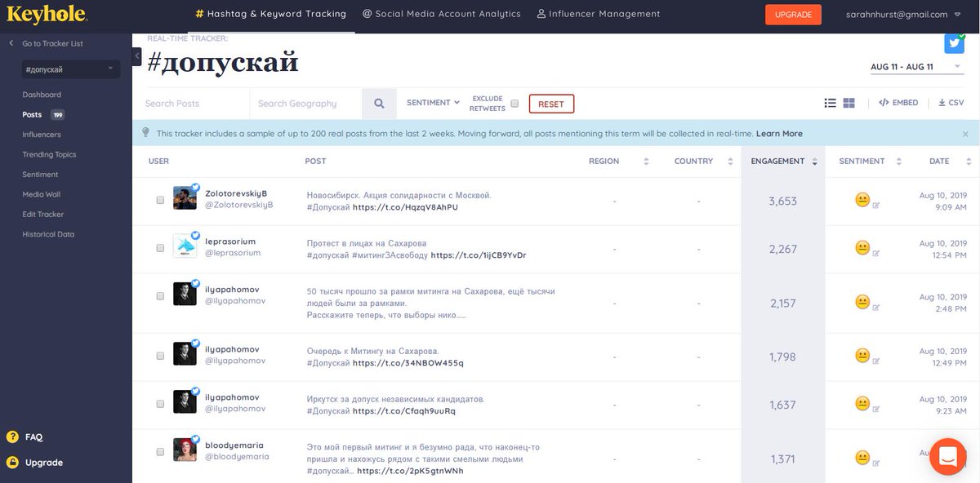Click the Keyhole logo
This screenshot has width=980, height=483.
(x=47, y=15)
